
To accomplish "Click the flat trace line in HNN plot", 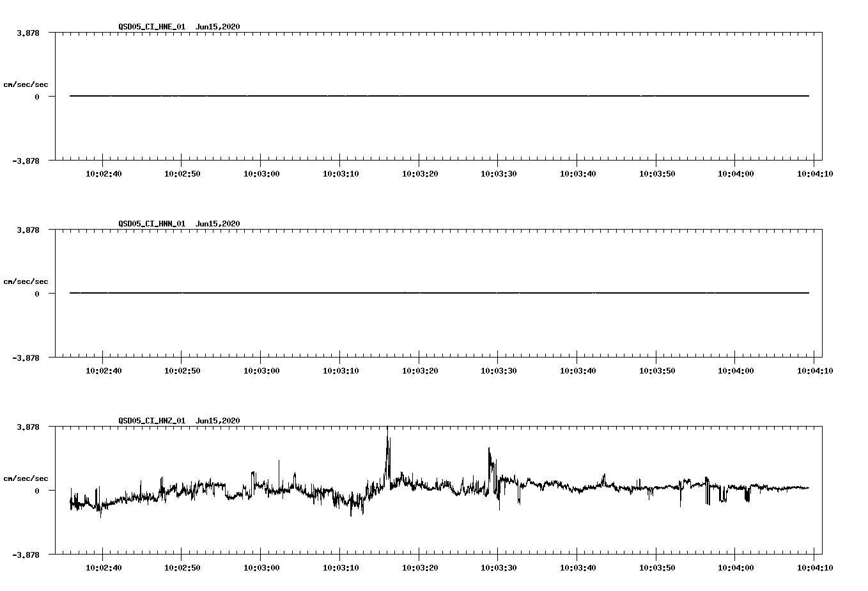I will [439, 293].
